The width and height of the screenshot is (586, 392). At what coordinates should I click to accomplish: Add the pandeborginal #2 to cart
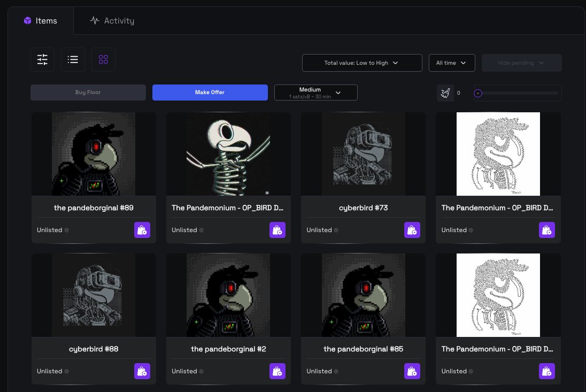click(x=277, y=372)
